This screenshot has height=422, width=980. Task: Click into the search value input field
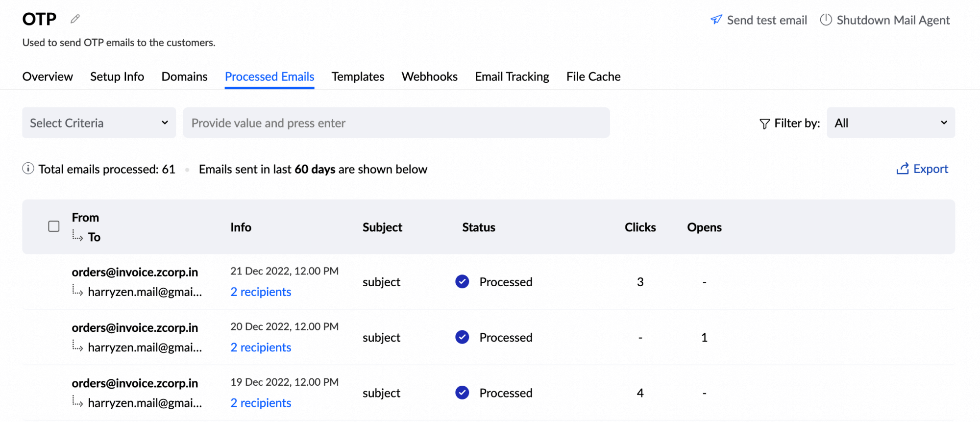(x=396, y=123)
